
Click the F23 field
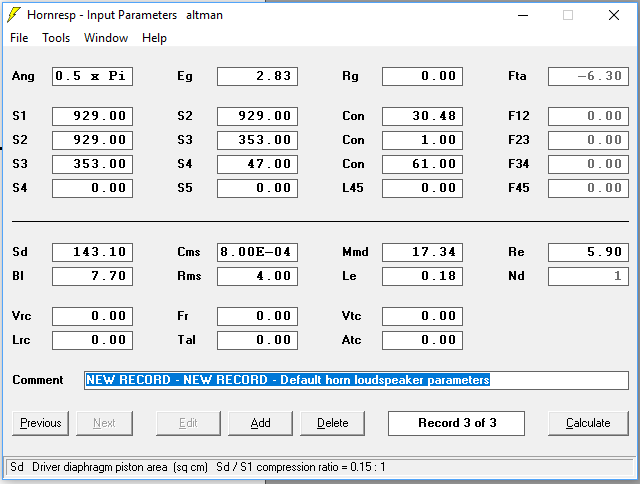588,140
